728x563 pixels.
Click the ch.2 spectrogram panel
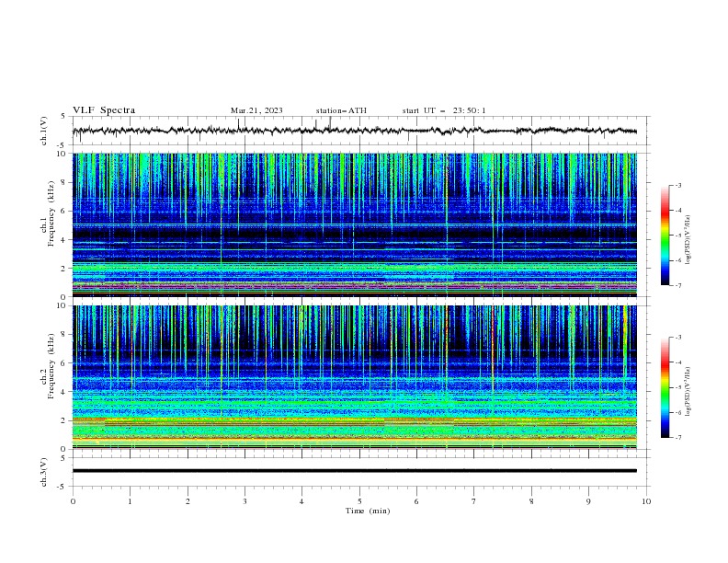(355, 377)
